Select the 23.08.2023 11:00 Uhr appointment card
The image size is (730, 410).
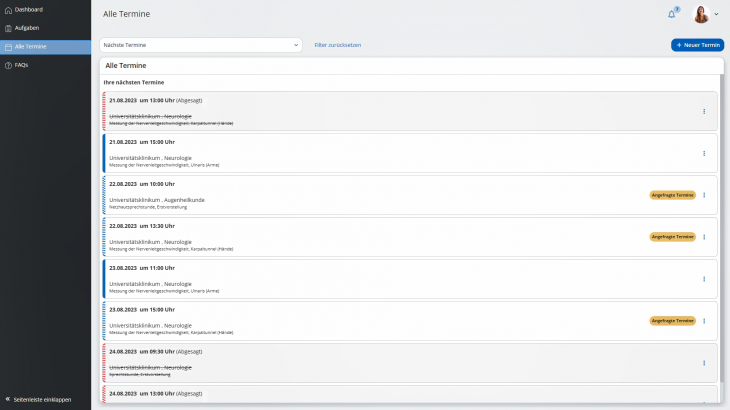tap(400, 279)
